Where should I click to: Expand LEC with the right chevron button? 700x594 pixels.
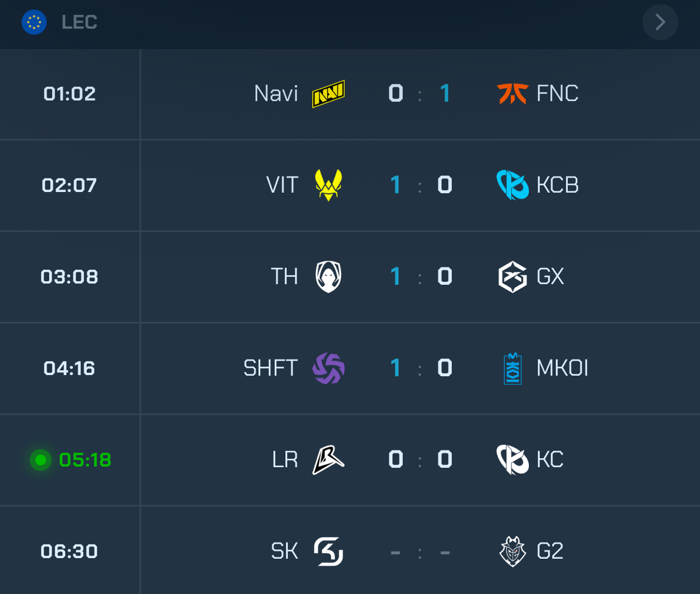pos(660,23)
